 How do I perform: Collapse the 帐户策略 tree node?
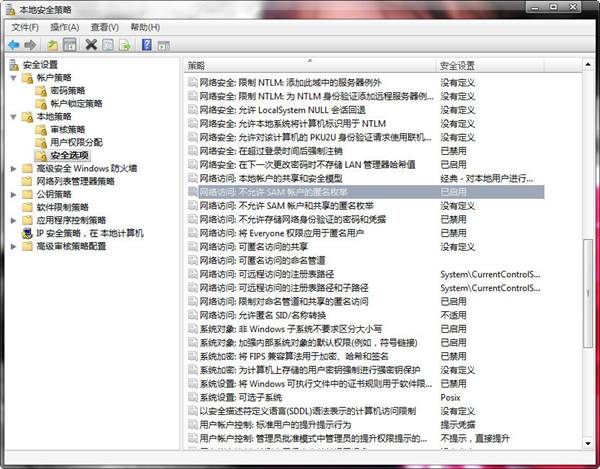coord(13,78)
